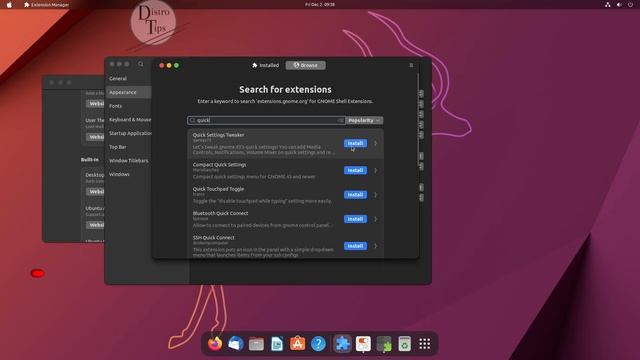Select the Quick Settings Tweaker title

[218, 135]
